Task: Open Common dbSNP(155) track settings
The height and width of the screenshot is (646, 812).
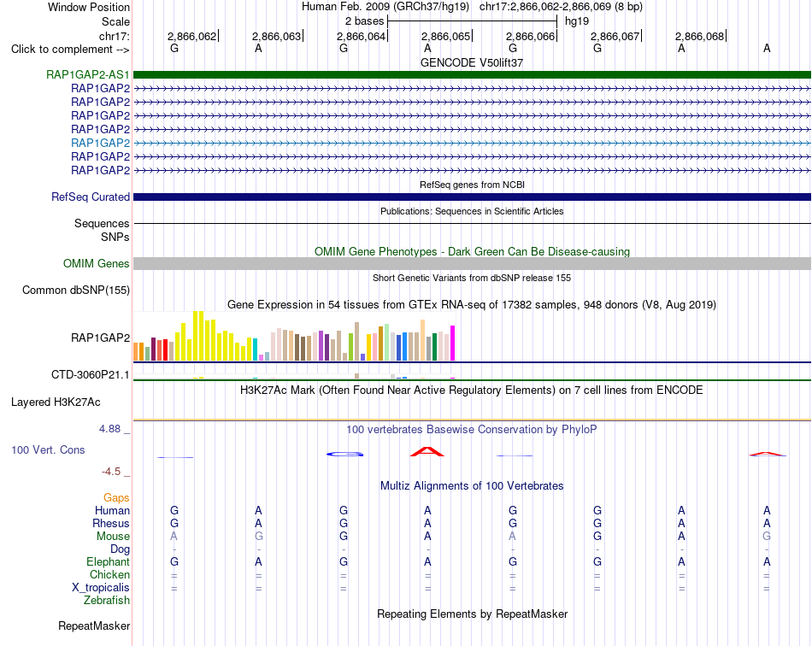Action: coord(75,290)
